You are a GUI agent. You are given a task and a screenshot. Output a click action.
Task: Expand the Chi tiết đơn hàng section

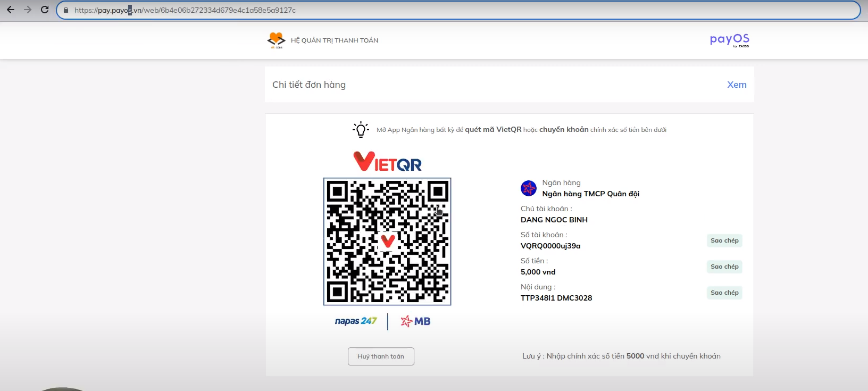pyautogui.click(x=309, y=85)
